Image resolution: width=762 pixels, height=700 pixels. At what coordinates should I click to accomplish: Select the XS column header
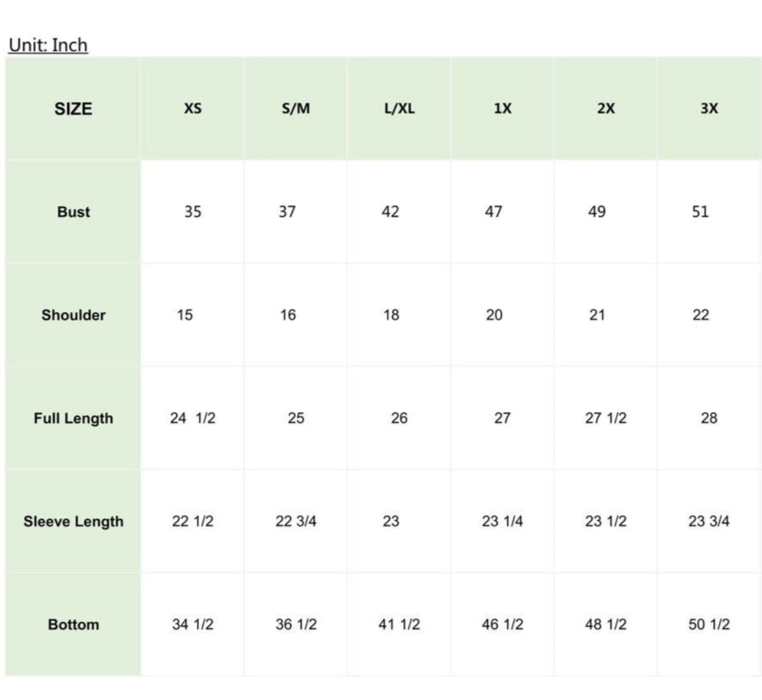click(193, 109)
